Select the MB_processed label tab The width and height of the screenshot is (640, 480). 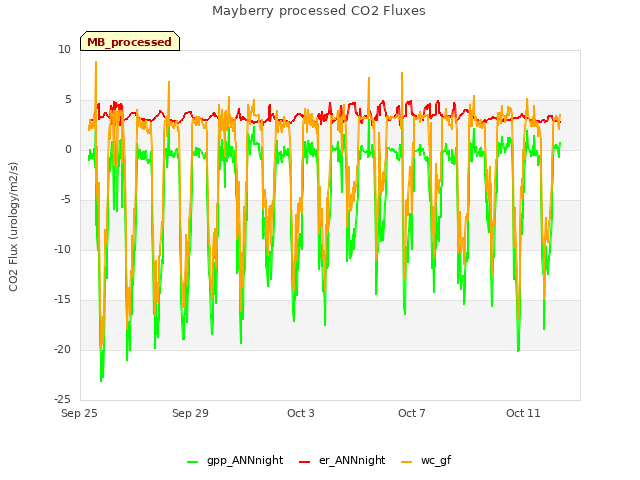130,41
